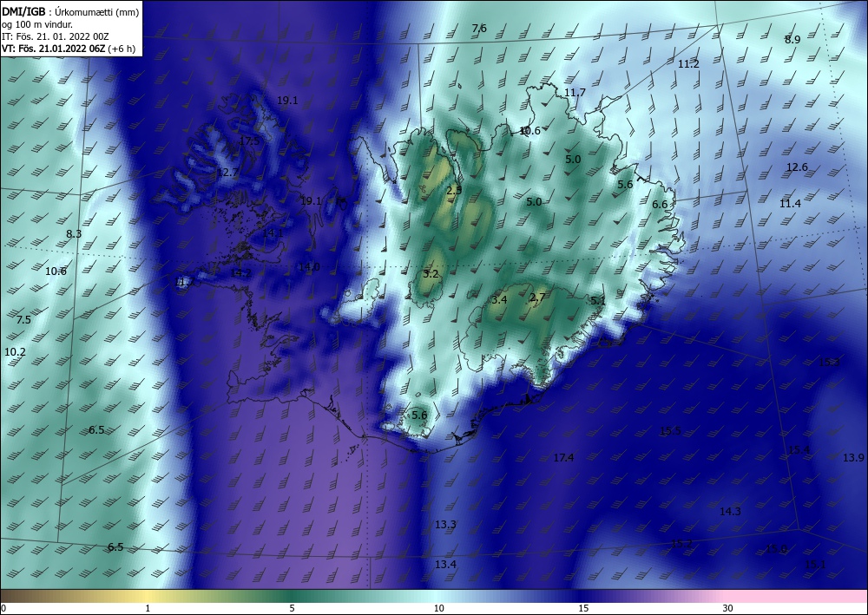Click the 8.9 value label
Screen dimensions: 868x615
pos(792,39)
